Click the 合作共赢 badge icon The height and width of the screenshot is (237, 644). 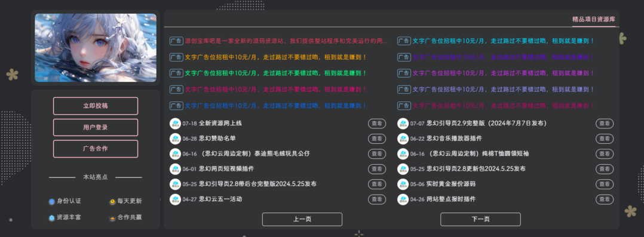pos(112,218)
